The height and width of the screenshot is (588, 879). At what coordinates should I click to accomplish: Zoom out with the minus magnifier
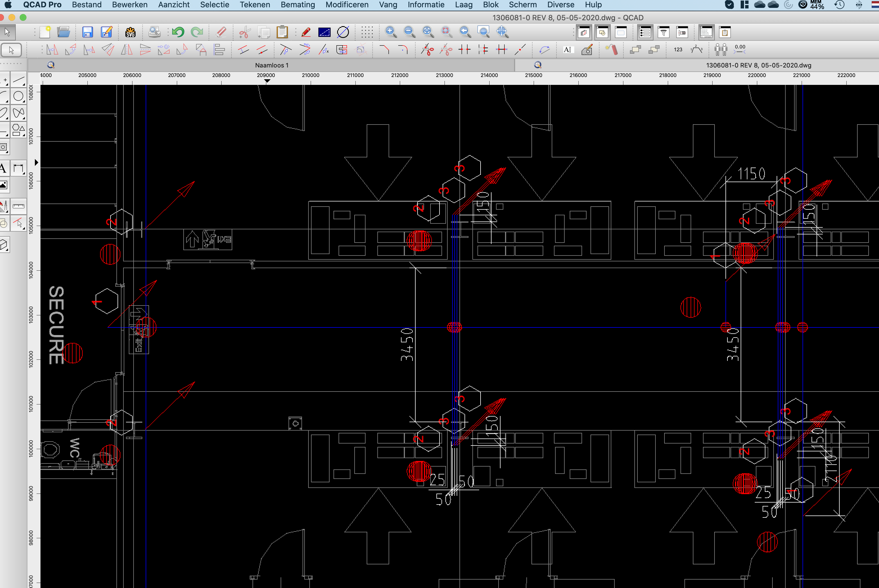click(409, 32)
